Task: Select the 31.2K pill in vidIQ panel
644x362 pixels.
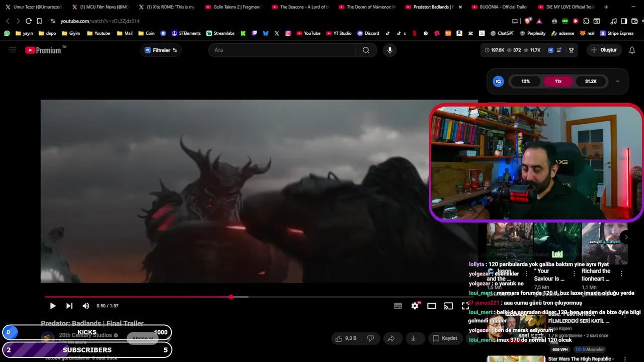Action: point(591,81)
